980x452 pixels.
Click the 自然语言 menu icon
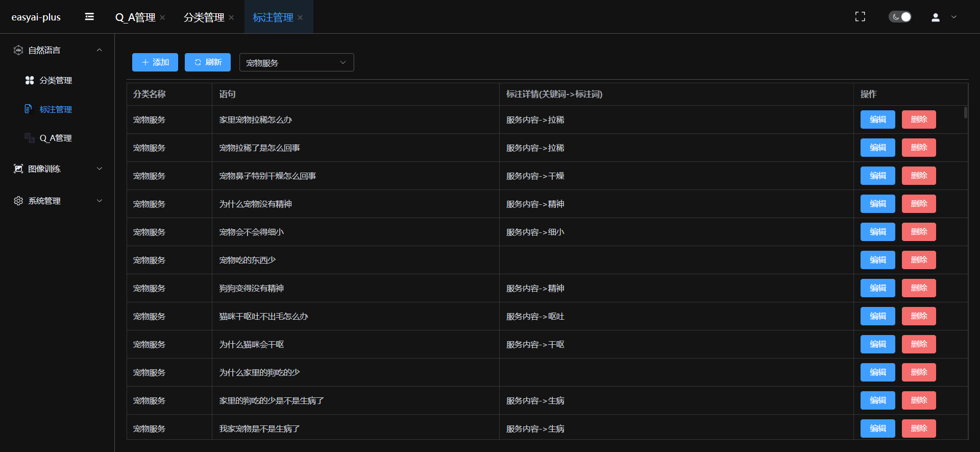(18, 50)
